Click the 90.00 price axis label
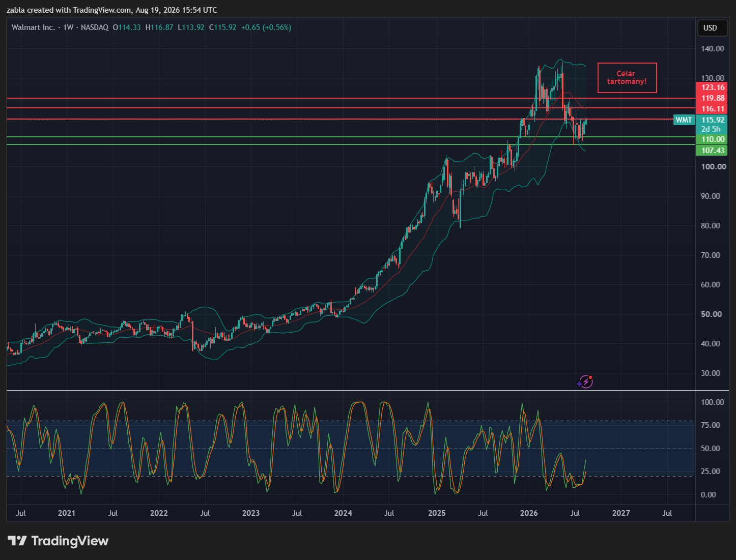The image size is (736, 560). pos(711,196)
